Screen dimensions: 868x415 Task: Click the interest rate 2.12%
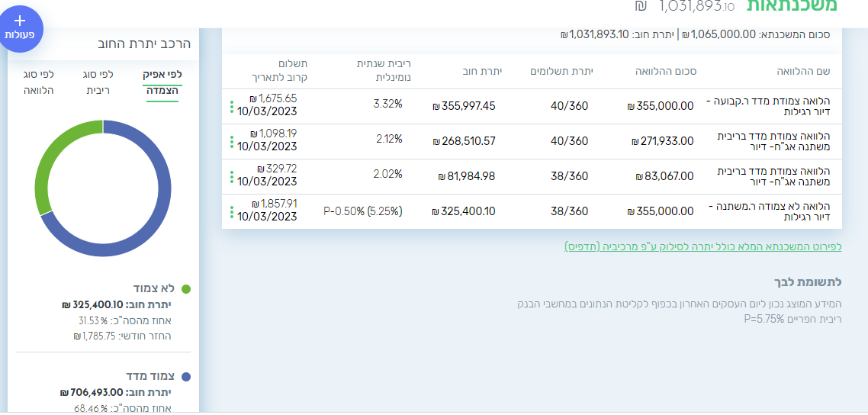pyautogui.click(x=388, y=139)
